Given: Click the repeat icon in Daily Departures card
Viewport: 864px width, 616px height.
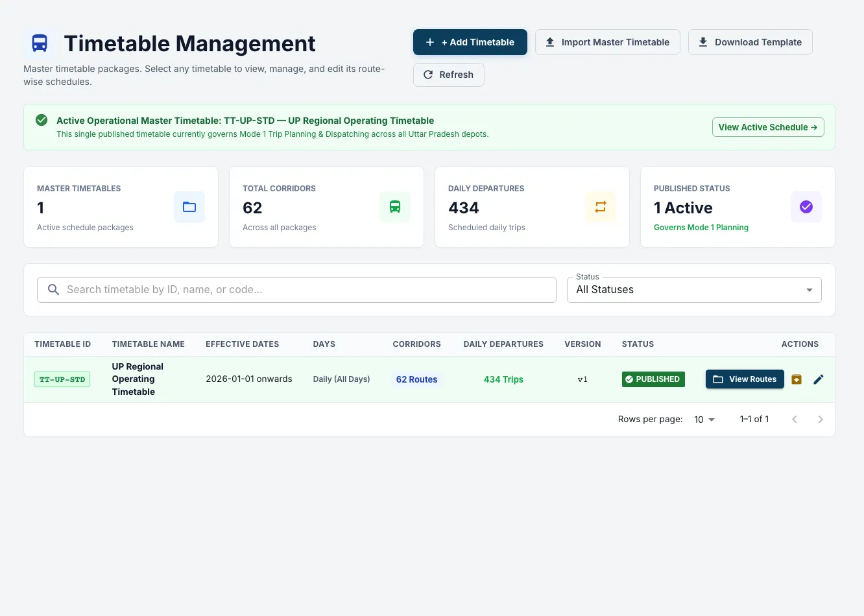Looking at the screenshot, I should pos(601,207).
